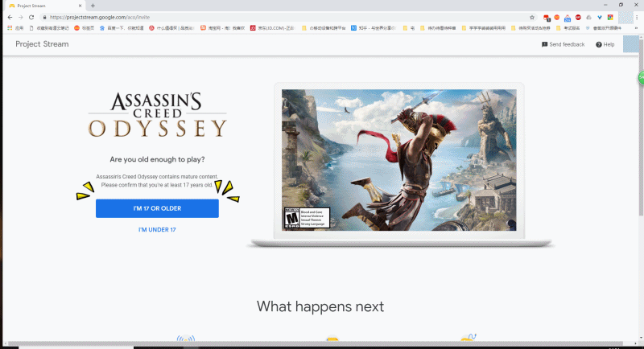Open the apps grid bookmark
This screenshot has height=349, width=644.
(16, 28)
